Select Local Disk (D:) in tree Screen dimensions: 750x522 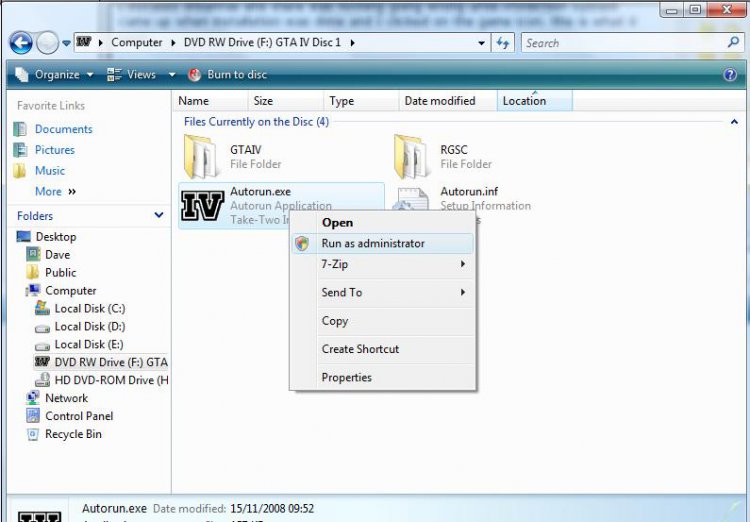point(90,327)
